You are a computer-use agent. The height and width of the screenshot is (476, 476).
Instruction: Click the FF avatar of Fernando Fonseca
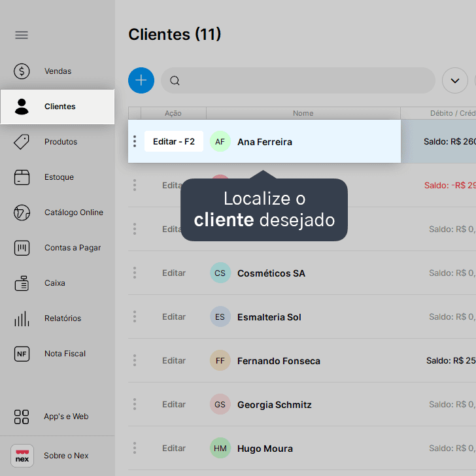coord(220,360)
